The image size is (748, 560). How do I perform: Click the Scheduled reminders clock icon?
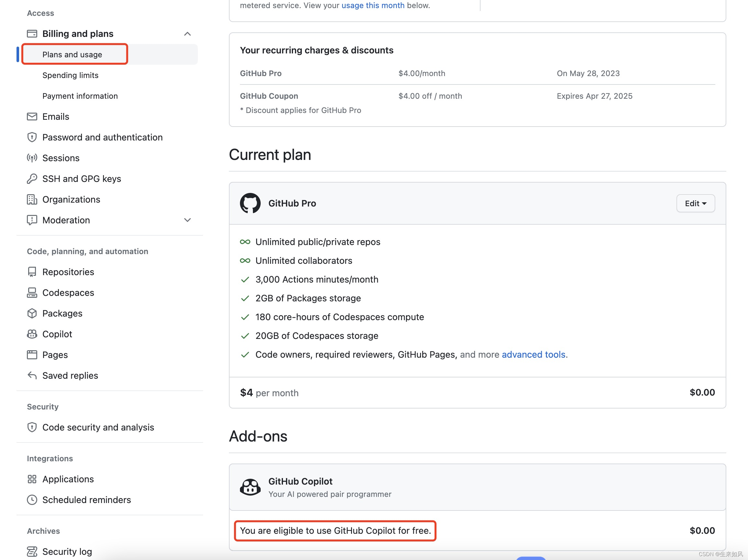(x=32, y=499)
